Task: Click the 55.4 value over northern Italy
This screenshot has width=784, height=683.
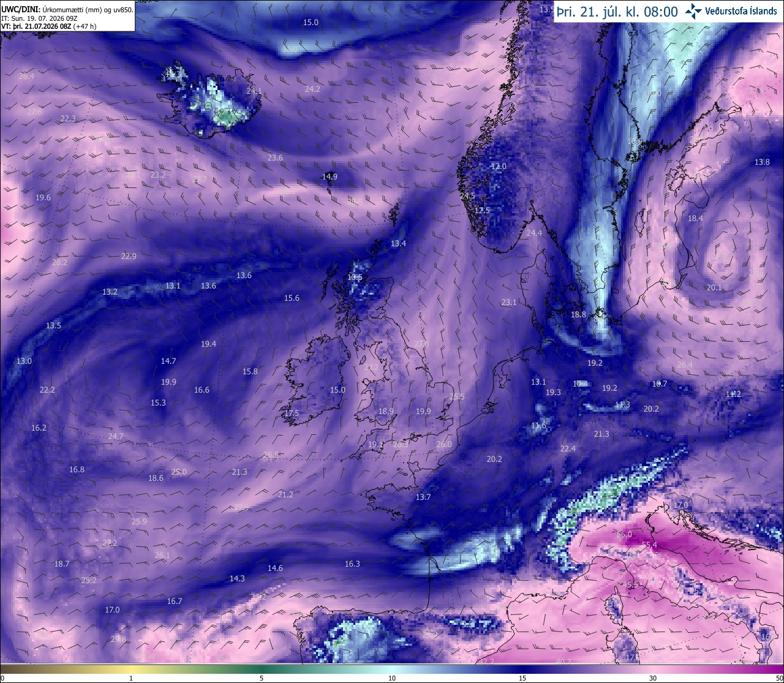Action: click(x=649, y=545)
